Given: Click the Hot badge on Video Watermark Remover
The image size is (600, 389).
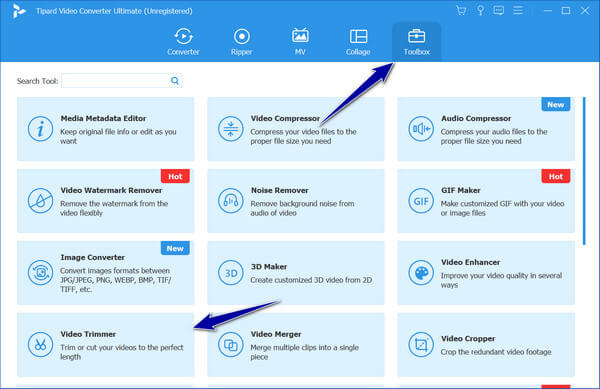Looking at the screenshot, I should (175, 176).
